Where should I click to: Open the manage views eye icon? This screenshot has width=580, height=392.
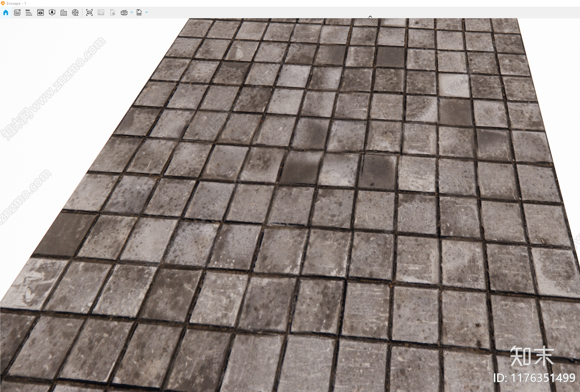pyautogui.click(x=40, y=12)
